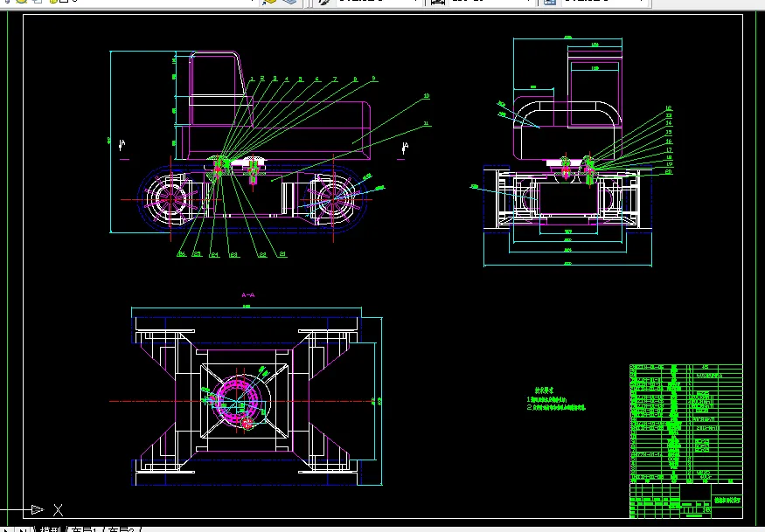This screenshot has height=532, width=765.
Task: Select leader balloon number 9
Action: [373, 78]
